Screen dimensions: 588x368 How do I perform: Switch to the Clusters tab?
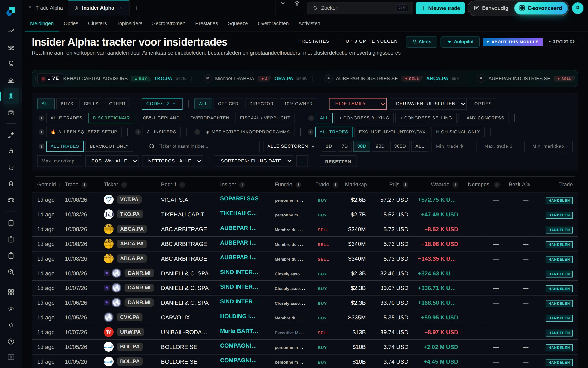pos(97,23)
